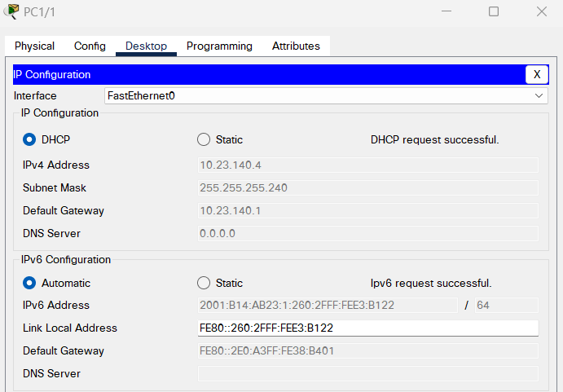Click the 'DHCP request successful.' status text

(435, 139)
